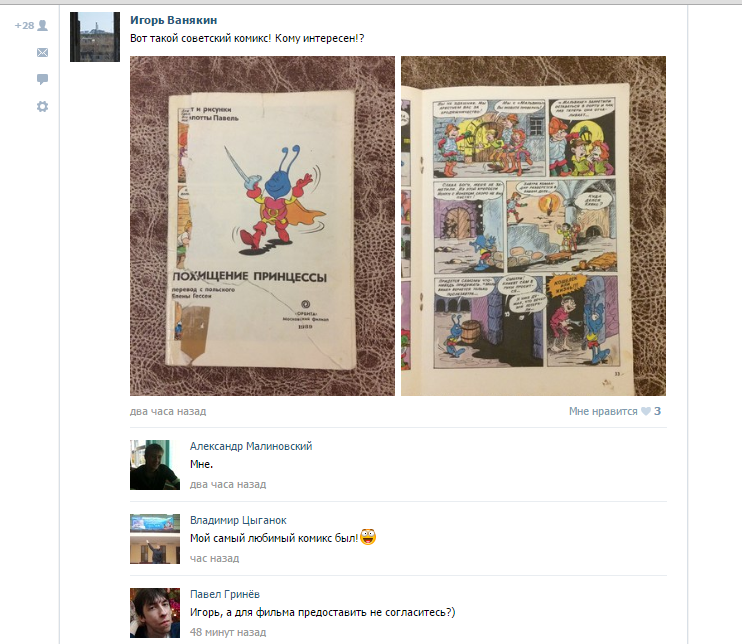Open the comic inner pages photo
Image resolution: width=742 pixels, height=644 pixels.
tap(533, 226)
